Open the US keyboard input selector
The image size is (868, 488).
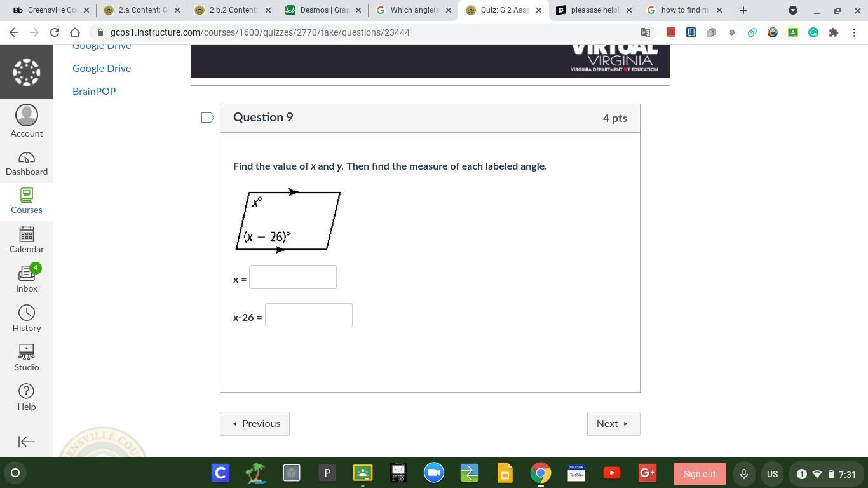pyautogui.click(x=773, y=474)
